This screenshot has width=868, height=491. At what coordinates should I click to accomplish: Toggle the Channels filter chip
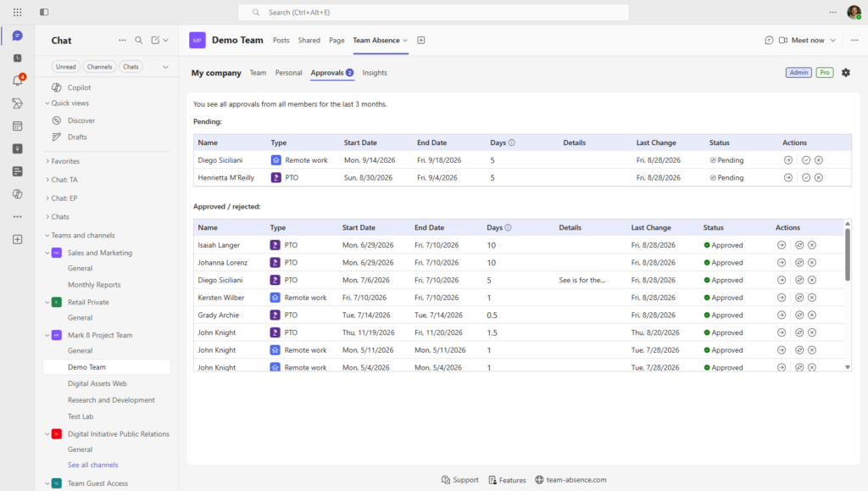pyautogui.click(x=100, y=67)
